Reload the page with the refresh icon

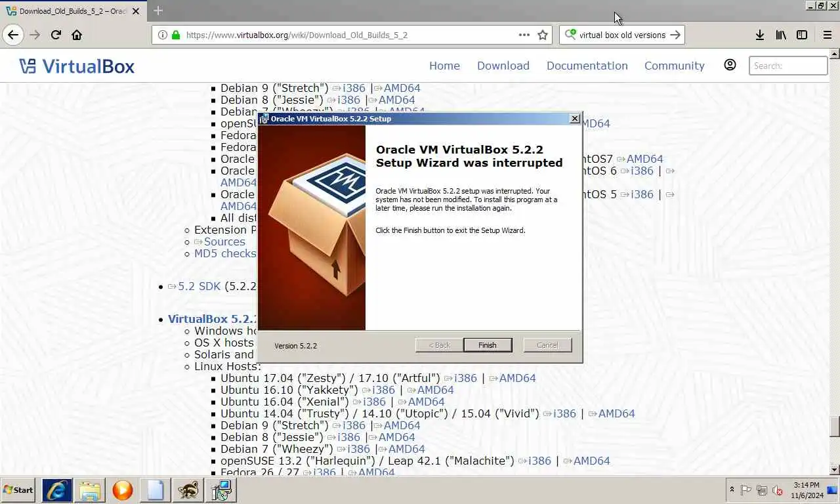coord(56,35)
